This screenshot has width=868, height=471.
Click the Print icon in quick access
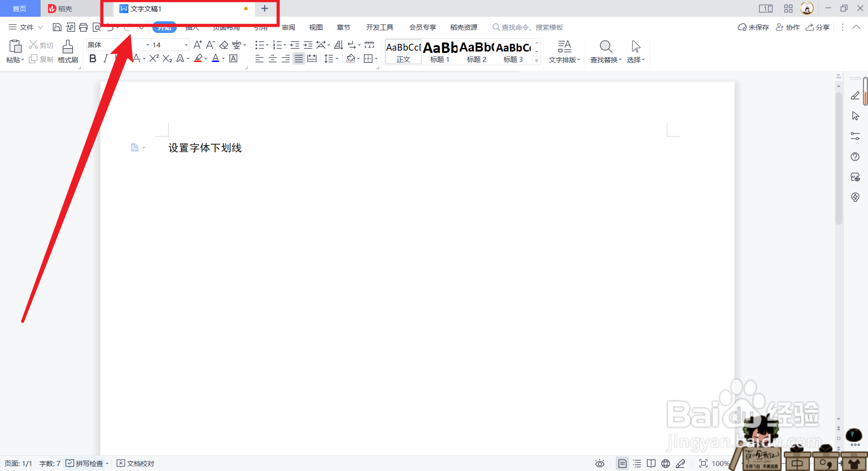[83, 27]
